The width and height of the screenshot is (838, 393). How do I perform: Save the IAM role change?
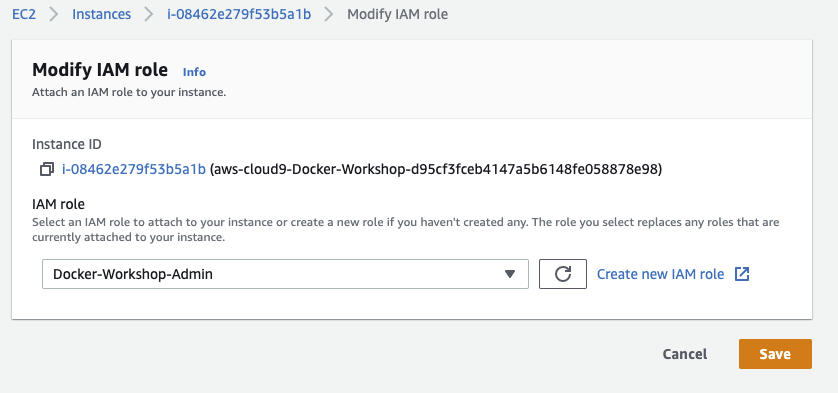click(x=775, y=354)
